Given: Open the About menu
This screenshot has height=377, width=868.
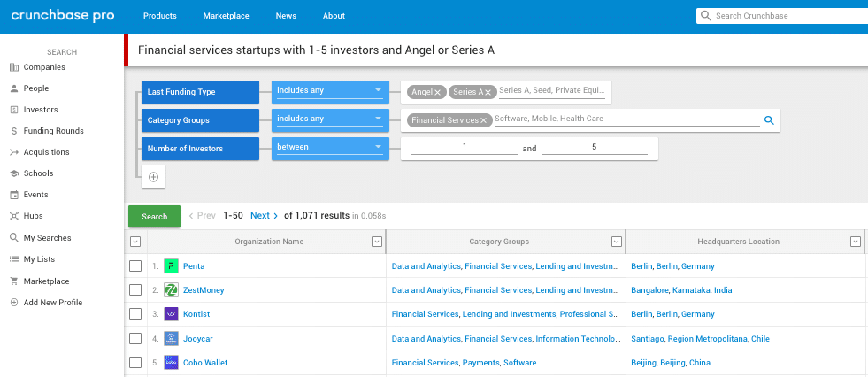Looking at the screenshot, I should click(x=334, y=16).
